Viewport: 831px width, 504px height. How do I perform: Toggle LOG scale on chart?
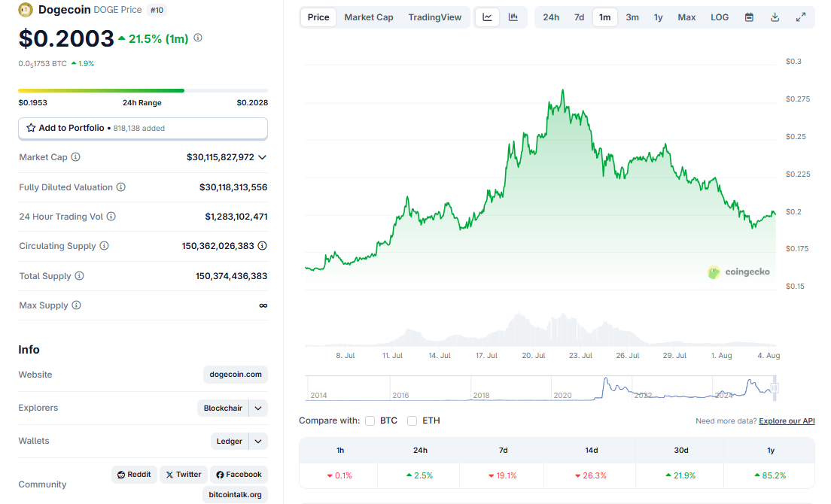pyautogui.click(x=719, y=17)
